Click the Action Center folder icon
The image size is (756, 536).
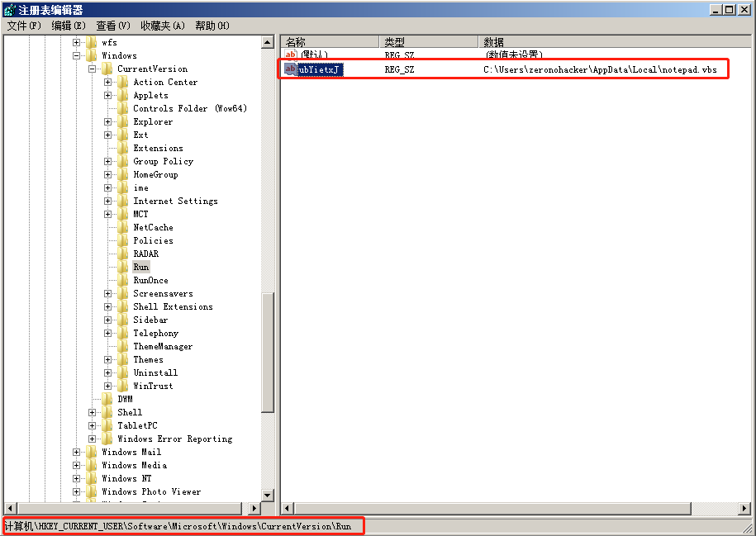(123, 82)
